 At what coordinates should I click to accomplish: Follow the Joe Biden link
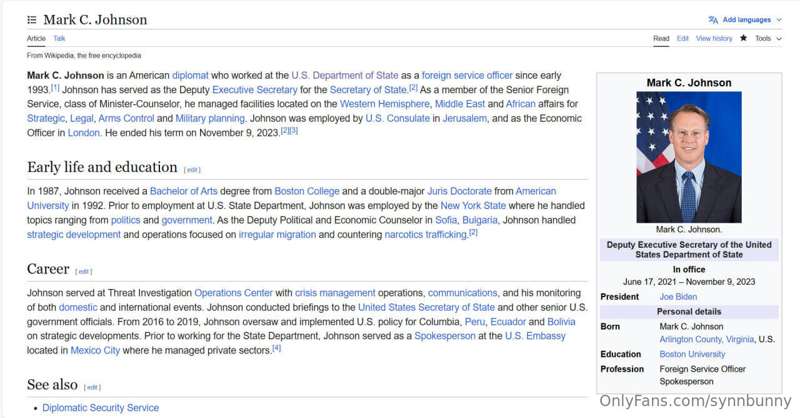pyautogui.click(x=678, y=297)
